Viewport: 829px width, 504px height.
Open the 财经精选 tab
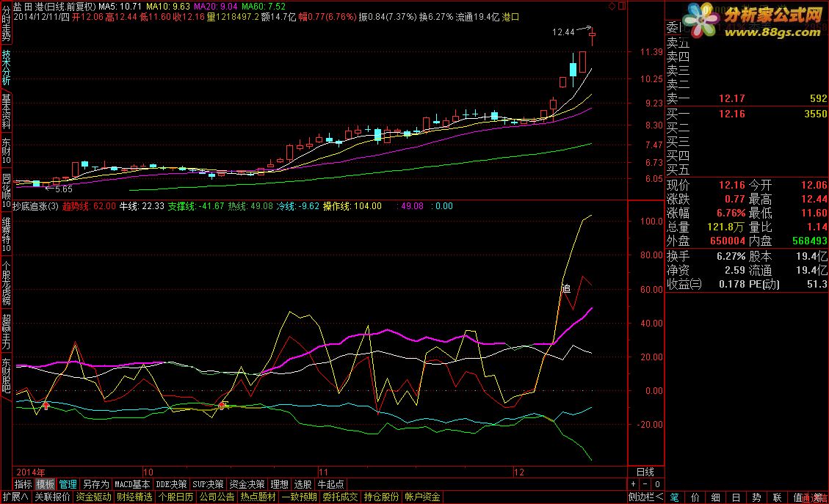tap(134, 497)
